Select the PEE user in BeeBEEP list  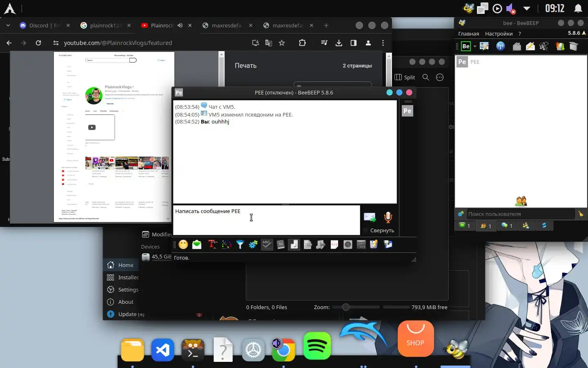tap(521, 62)
